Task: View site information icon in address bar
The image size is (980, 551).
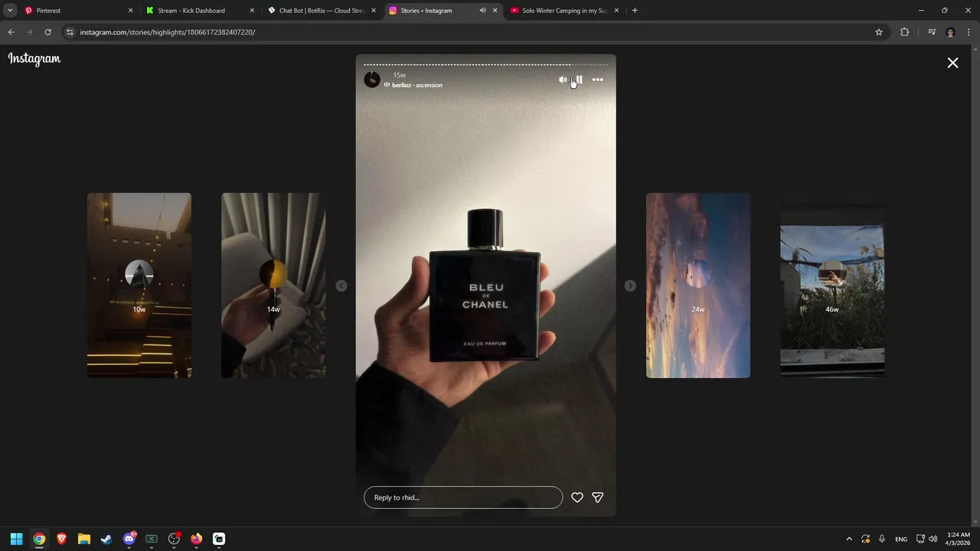Action: 70,32
